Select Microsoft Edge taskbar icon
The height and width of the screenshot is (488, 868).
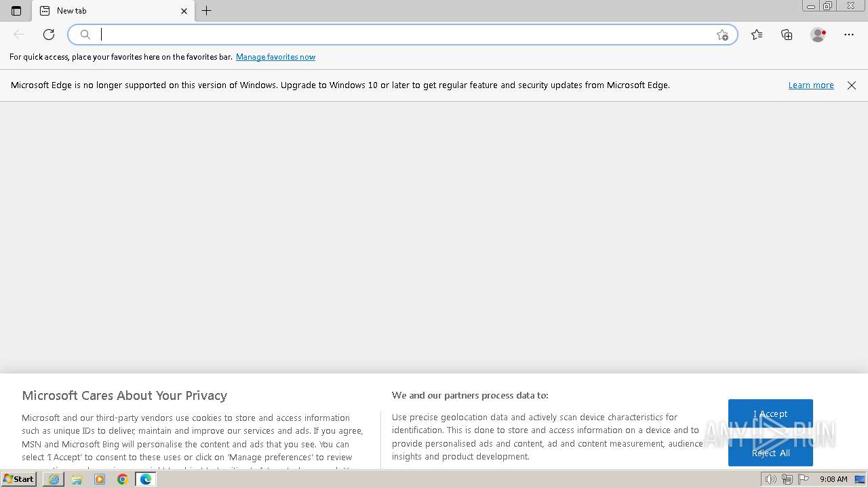146,479
